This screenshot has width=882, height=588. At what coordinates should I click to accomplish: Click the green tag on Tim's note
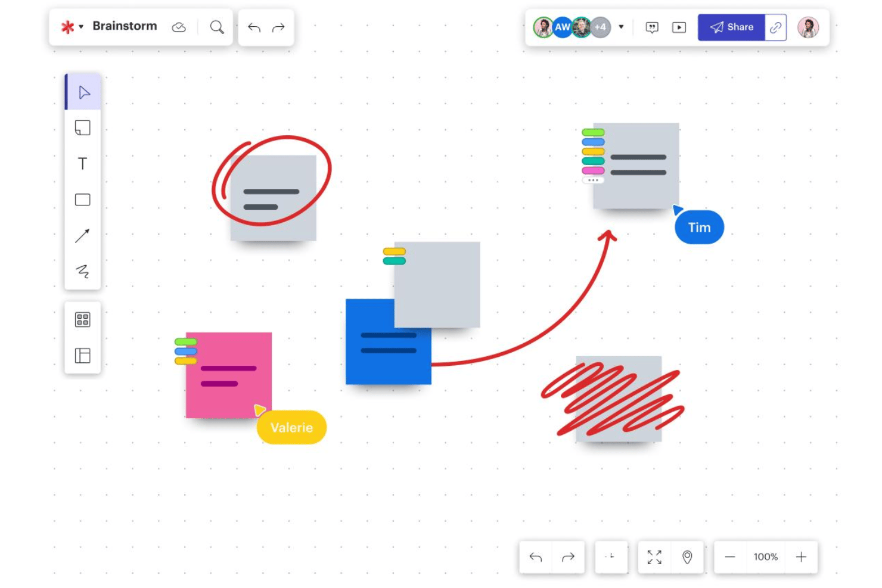point(593,132)
